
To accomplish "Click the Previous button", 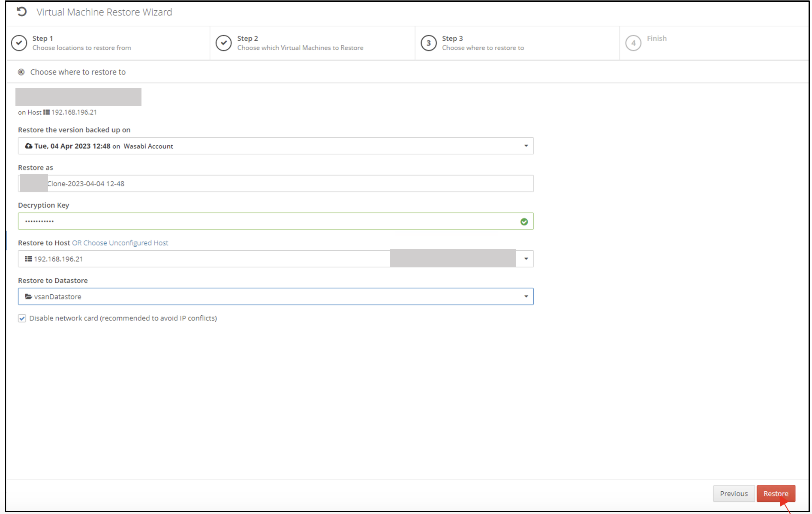I will (x=734, y=493).
